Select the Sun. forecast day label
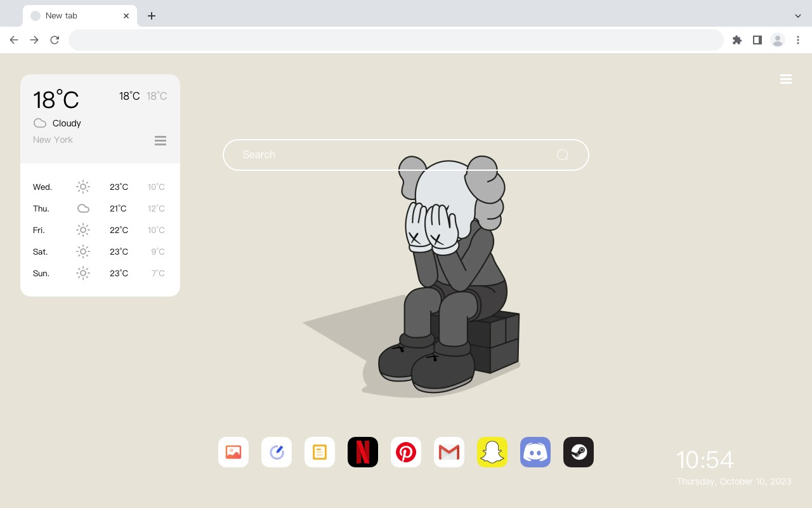Screen dimensions: 812x508 41,273
